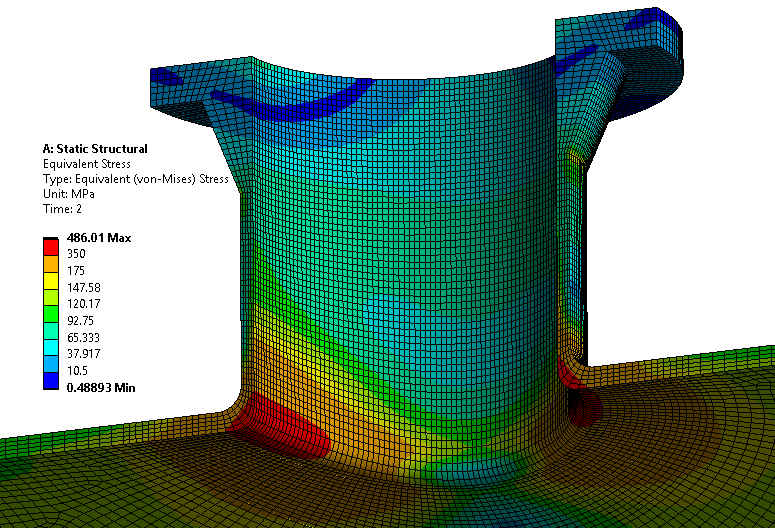Image resolution: width=775 pixels, height=528 pixels.
Task: Select the '65.333' legend value
Action: coord(83,337)
